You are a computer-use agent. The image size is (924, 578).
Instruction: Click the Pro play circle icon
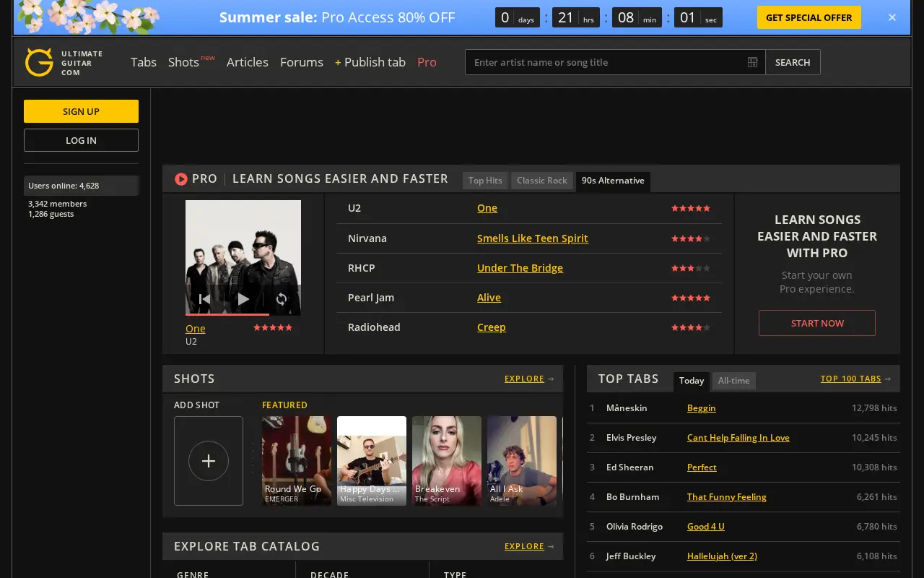[x=181, y=178]
